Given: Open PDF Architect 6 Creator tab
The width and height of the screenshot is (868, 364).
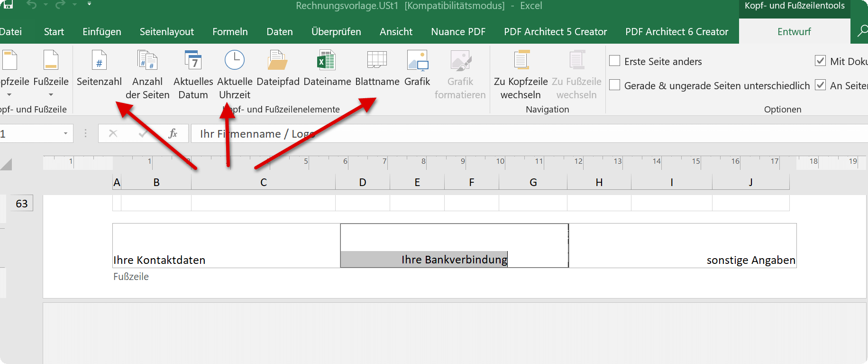Looking at the screenshot, I should point(677,31).
